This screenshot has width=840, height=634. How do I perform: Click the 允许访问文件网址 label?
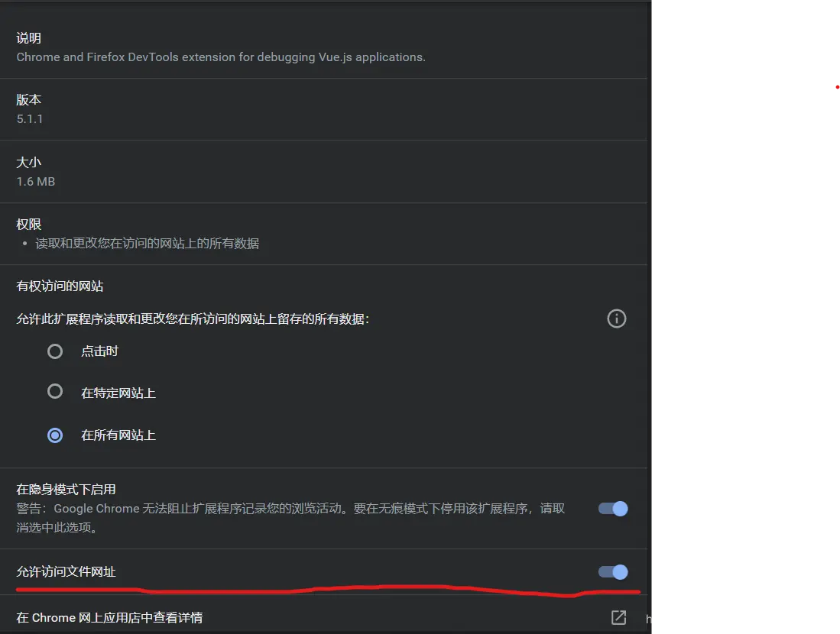66,572
